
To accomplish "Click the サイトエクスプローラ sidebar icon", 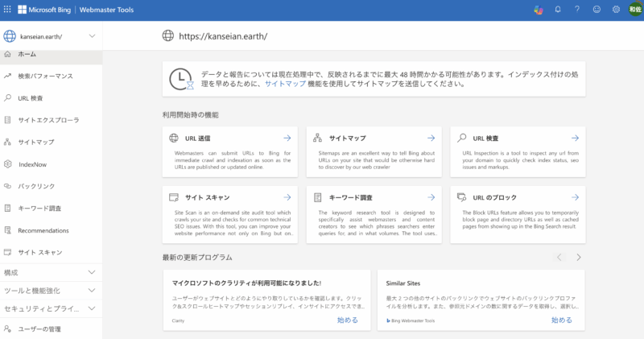I will (x=7, y=120).
